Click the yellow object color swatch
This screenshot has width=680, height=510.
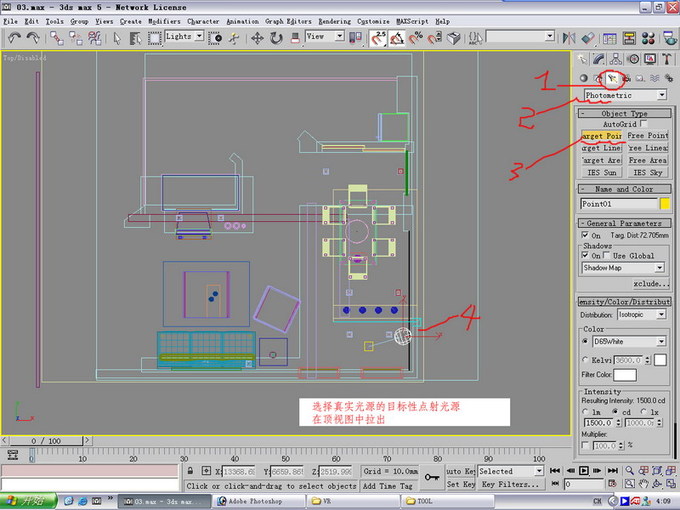pos(665,204)
